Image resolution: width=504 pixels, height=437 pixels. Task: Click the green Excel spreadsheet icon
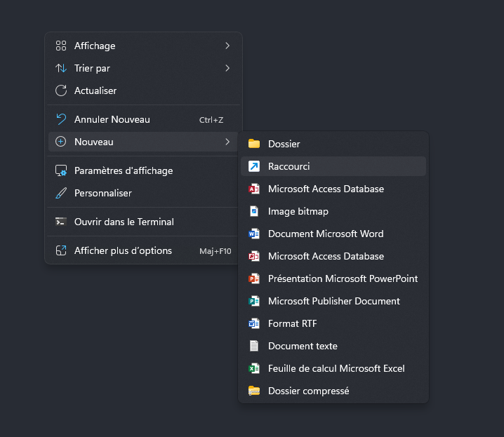click(254, 368)
